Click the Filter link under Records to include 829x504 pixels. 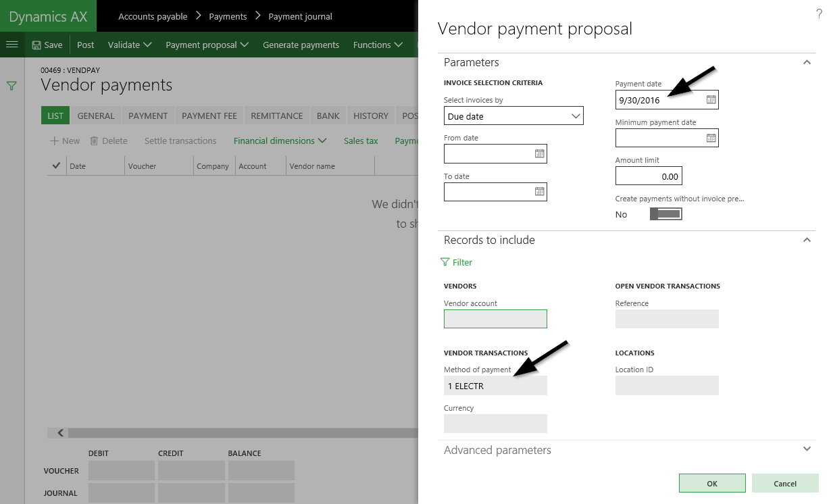pos(457,262)
